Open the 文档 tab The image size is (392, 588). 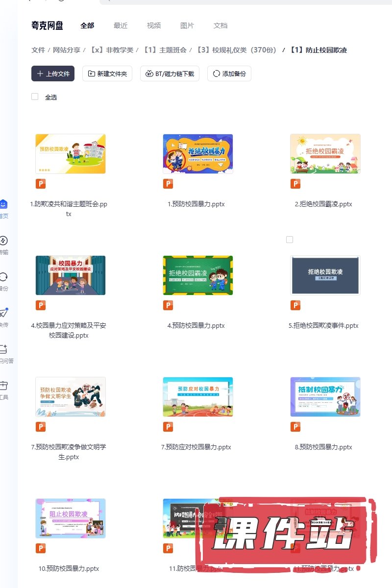click(220, 25)
